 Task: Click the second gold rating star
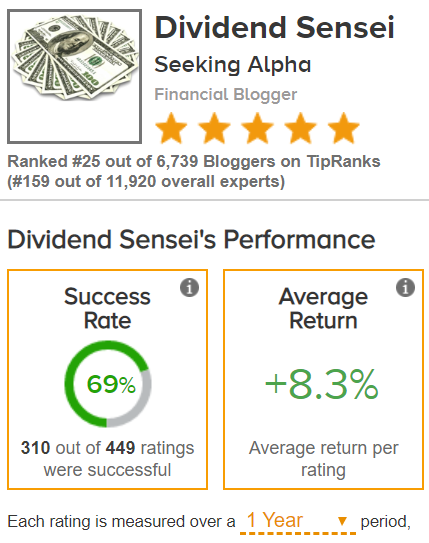click(214, 128)
